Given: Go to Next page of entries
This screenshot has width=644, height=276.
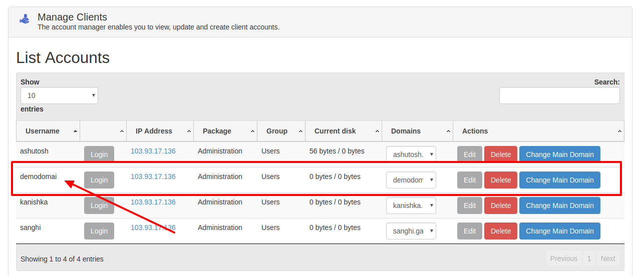Looking at the screenshot, I should pyautogui.click(x=608, y=258).
